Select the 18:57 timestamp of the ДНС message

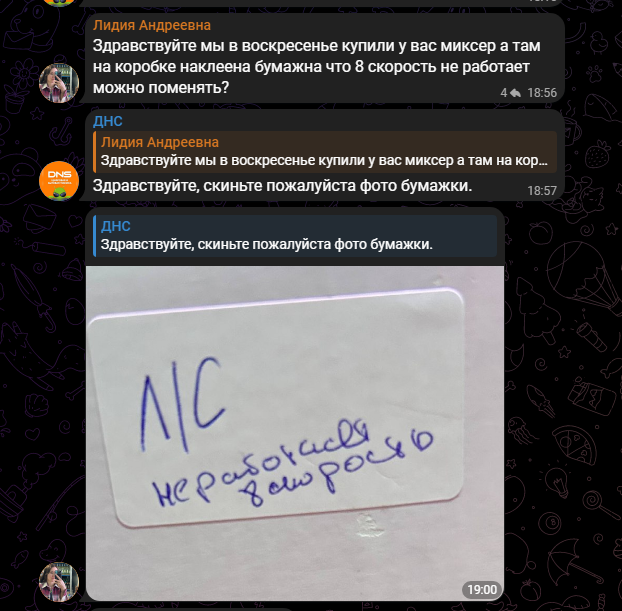542,191
